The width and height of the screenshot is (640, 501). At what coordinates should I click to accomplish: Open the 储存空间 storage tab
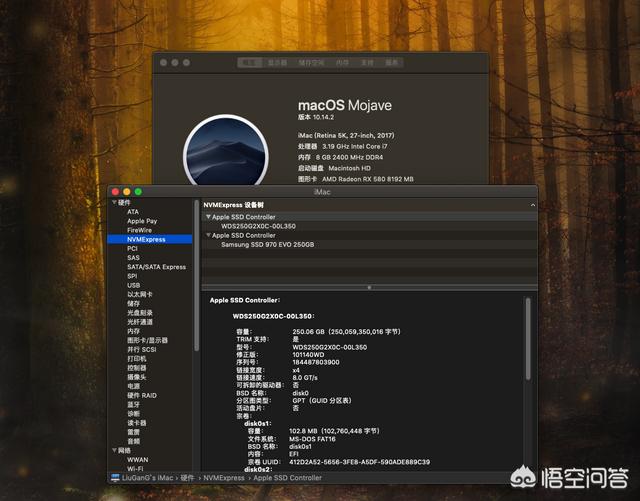coord(310,63)
